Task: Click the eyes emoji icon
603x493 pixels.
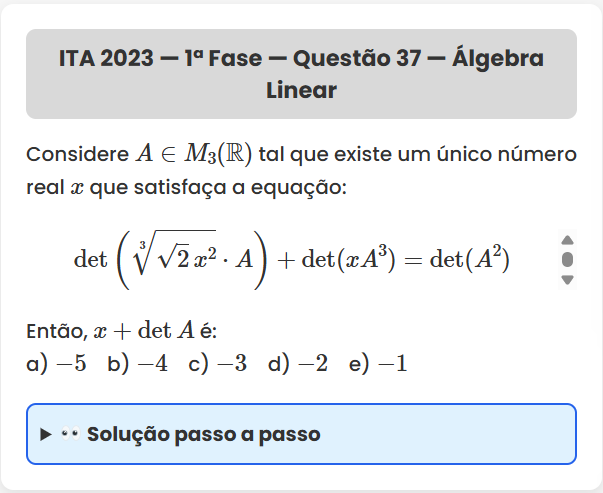Action: pyautogui.click(x=69, y=435)
